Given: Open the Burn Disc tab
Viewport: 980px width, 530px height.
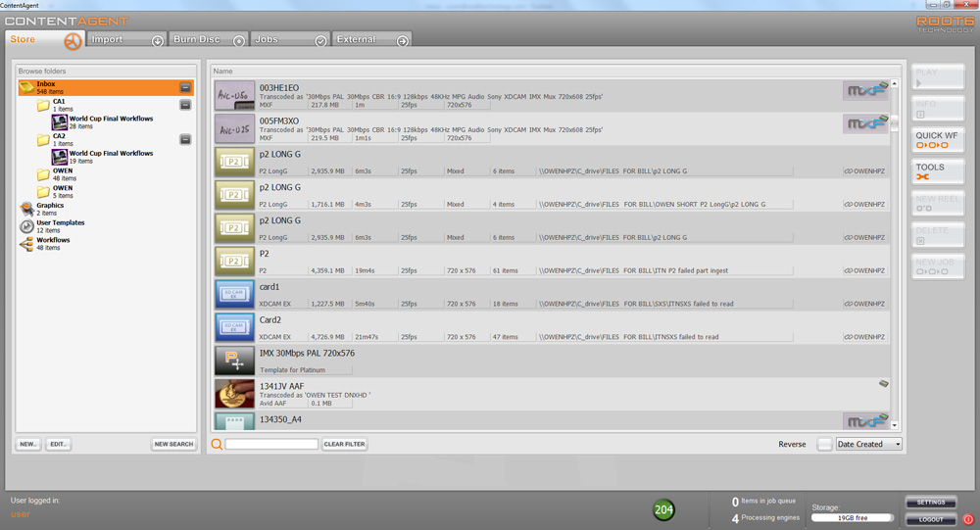Looking at the screenshot, I should [209, 39].
